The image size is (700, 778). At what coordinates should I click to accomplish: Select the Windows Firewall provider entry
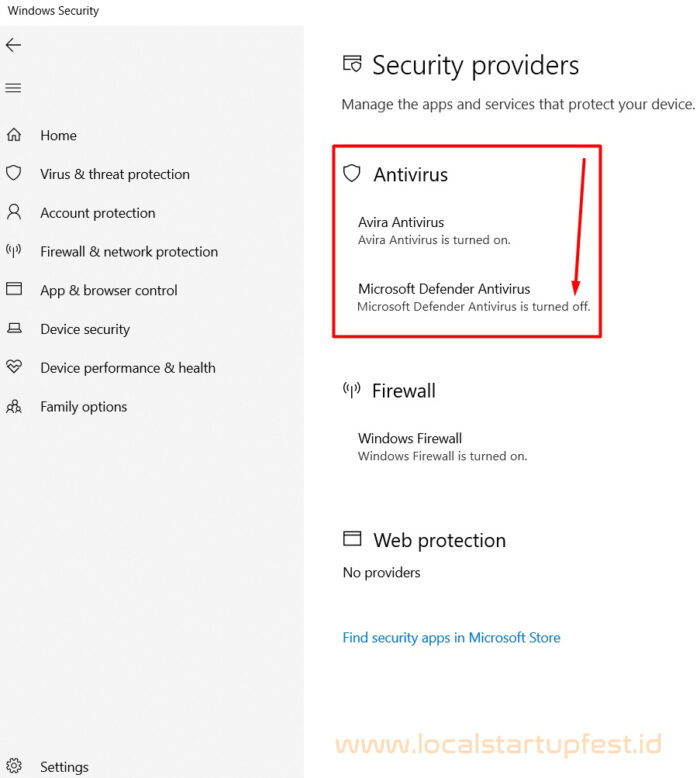coord(443,447)
